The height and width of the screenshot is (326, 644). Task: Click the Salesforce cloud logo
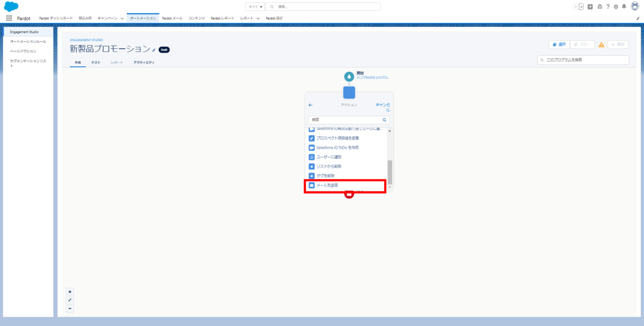11,6
